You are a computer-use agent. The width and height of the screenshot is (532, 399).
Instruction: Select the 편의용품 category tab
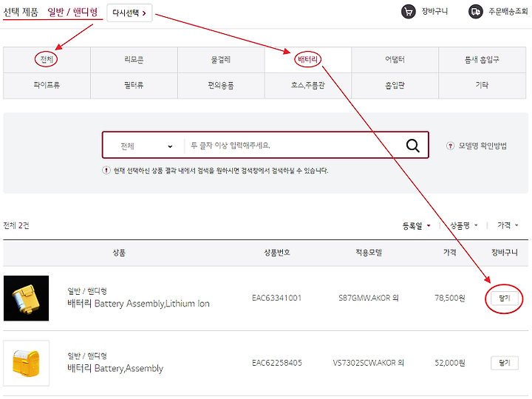(221, 85)
